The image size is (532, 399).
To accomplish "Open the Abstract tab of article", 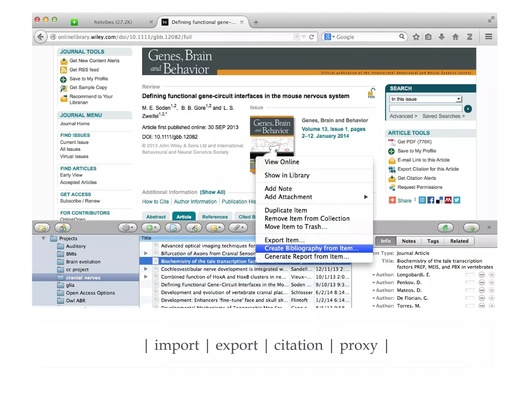I will 156,217.
